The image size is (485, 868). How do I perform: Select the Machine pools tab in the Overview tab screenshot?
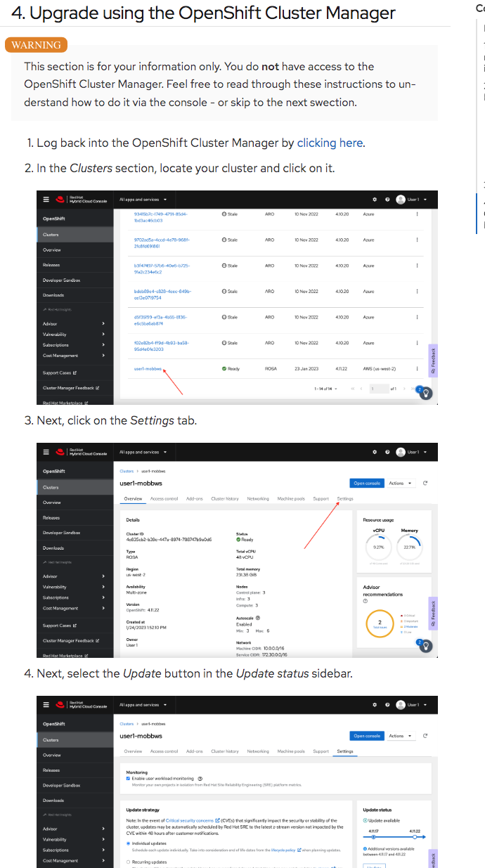(x=291, y=498)
